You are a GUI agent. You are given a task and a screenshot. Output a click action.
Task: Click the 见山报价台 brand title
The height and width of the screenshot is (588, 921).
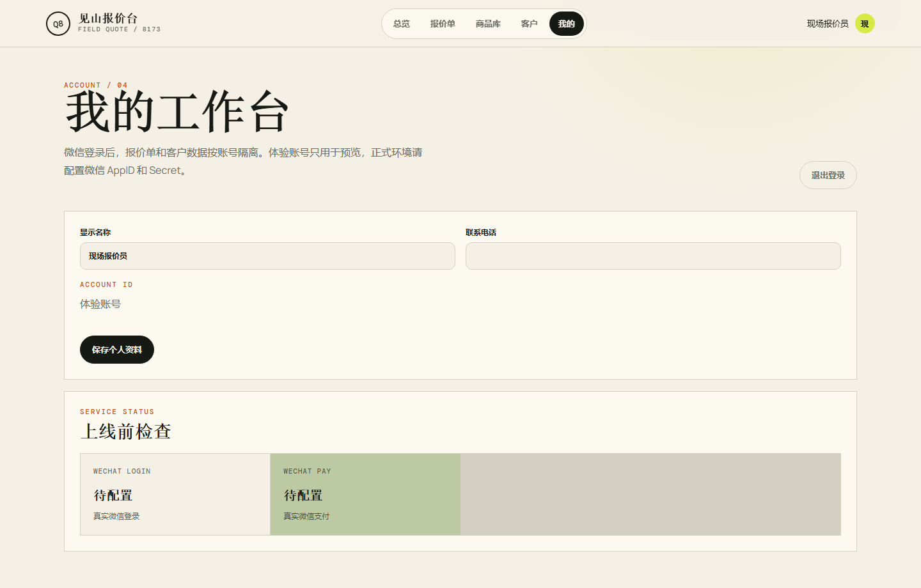point(108,19)
